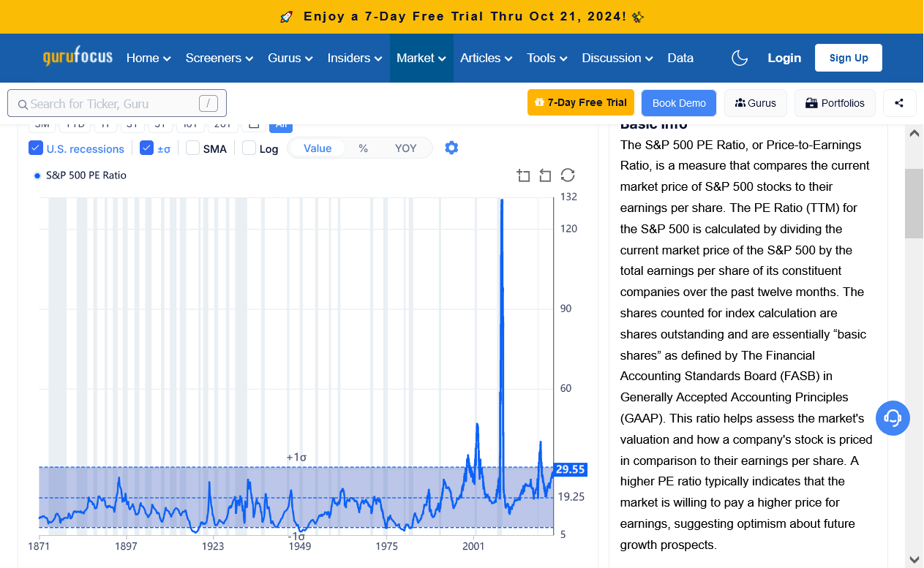Screen dimensions: 924x568
Task: Click the Sign Up button
Action: pos(849,58)
